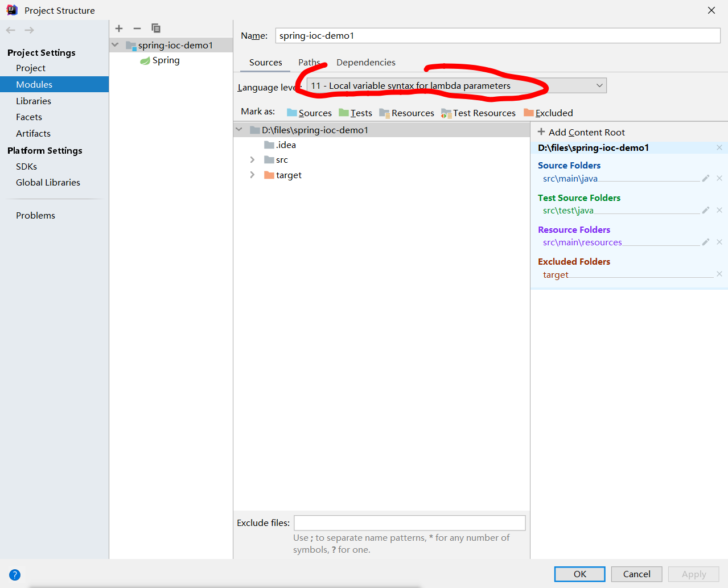This screenshot has height=588, width=728.
Task: Click the Exclude files field
Action: point(409,523)
